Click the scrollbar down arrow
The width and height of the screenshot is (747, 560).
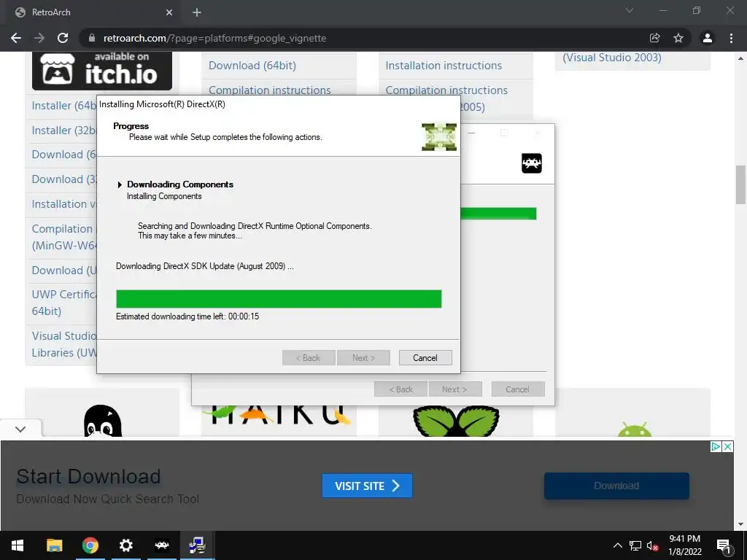[x=740, y=525]
